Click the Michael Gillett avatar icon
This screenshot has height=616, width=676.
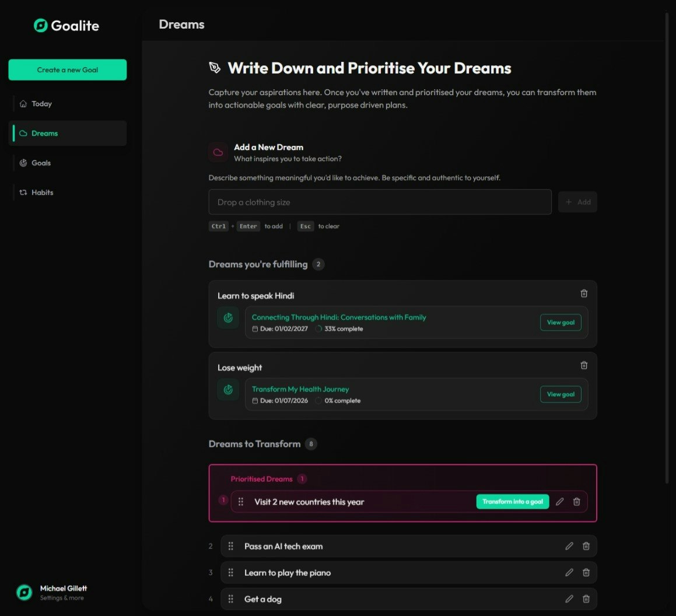click(x=24, y=592)
